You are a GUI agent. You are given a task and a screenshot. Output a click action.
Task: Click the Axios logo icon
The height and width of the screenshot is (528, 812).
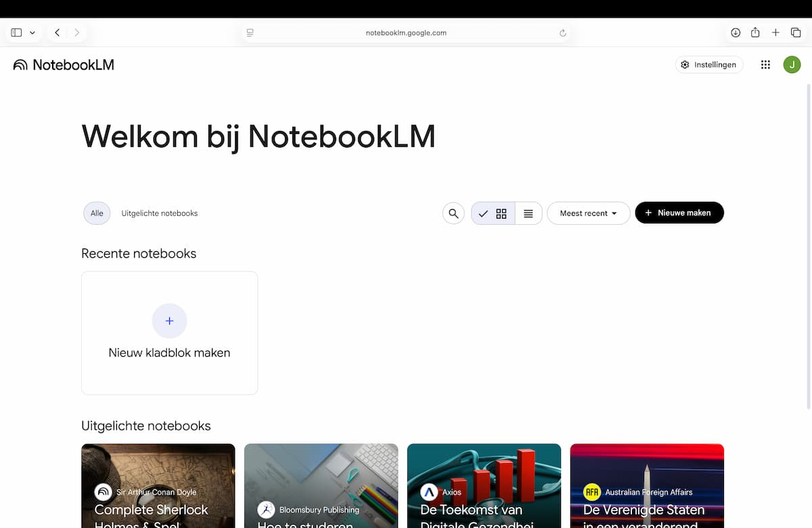[429, 492]
